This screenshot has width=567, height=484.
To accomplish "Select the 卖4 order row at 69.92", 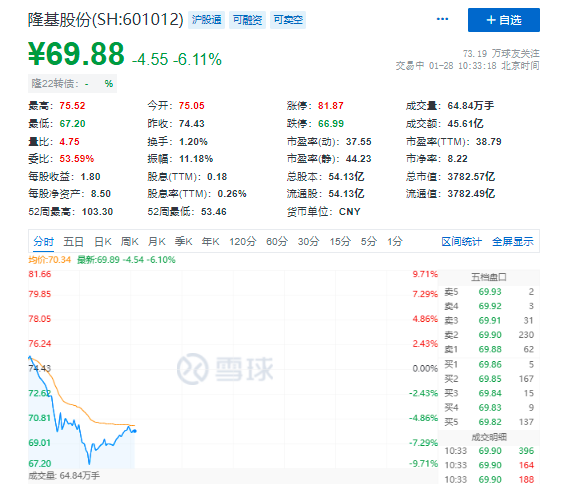I will click(x=489, y=306).
